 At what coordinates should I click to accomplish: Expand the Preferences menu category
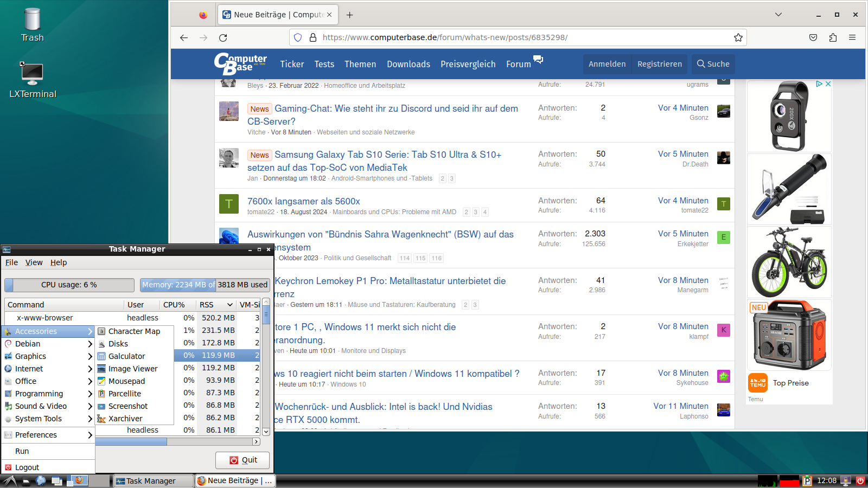tap(48, 435)
